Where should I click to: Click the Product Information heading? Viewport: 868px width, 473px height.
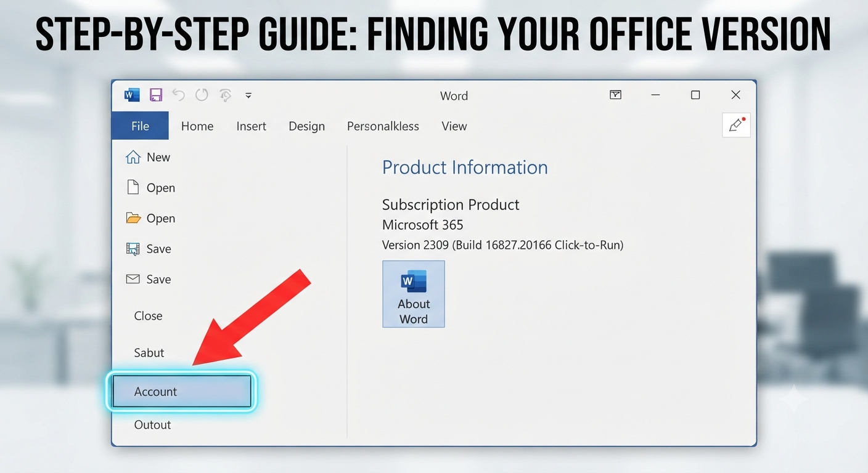coord(465,168)
